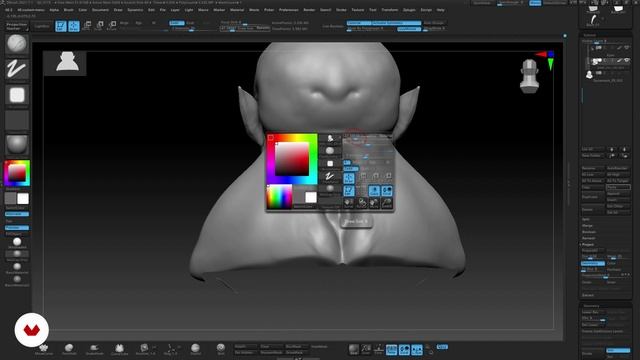Viewport: 640px width, 360px height.
Task: Click the white color swatch in popup
Action: point(311,198)
